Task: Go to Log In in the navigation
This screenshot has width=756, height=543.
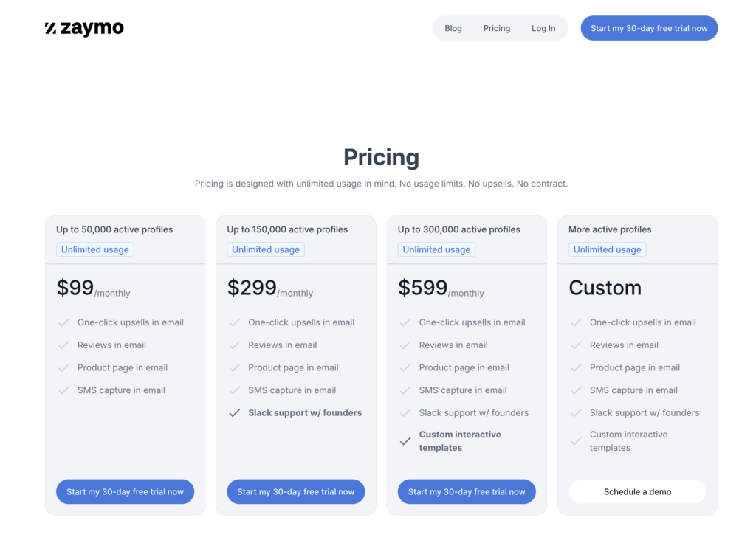Action: 543,28
